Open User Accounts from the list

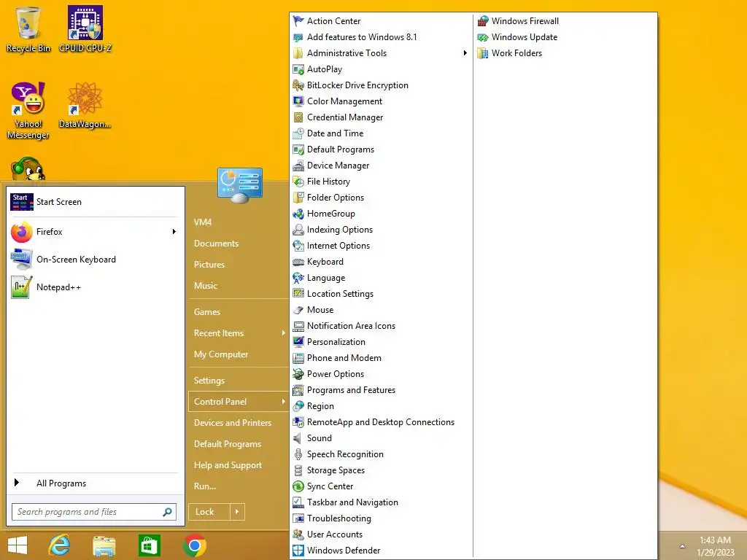(x=335, y=534)
